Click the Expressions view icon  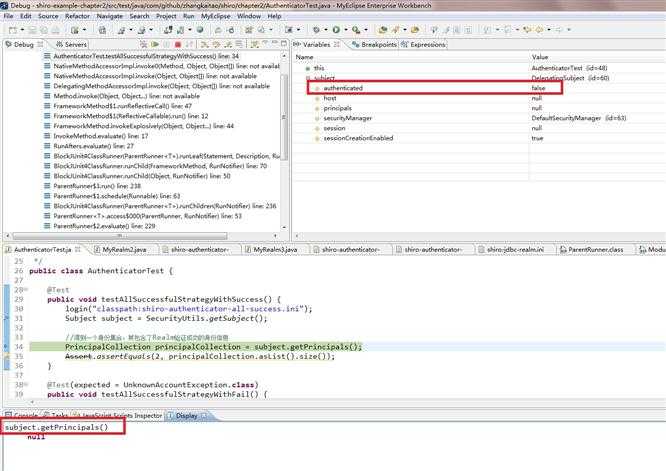pos(403,45)
